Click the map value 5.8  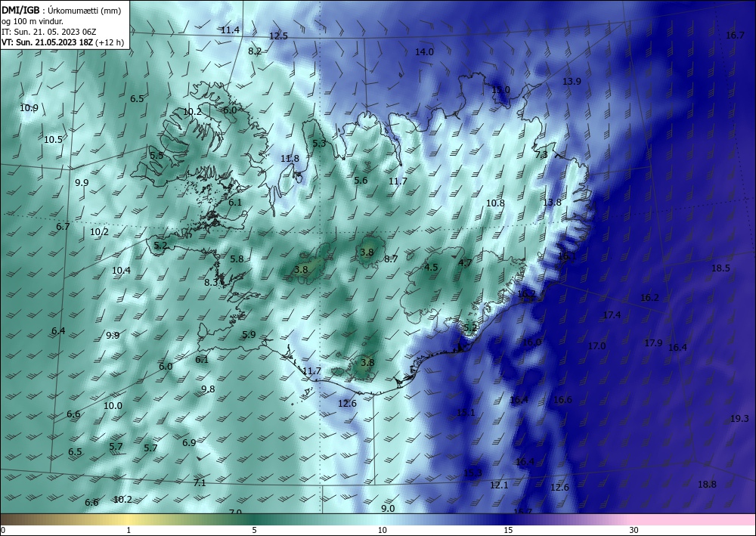[x=237, y=259]
